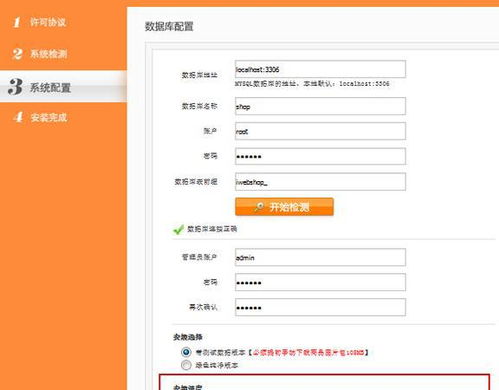The height and width of the screenshot is (390, 499).
Task: Click the admin account field containing admin
Action: [320, 257]
